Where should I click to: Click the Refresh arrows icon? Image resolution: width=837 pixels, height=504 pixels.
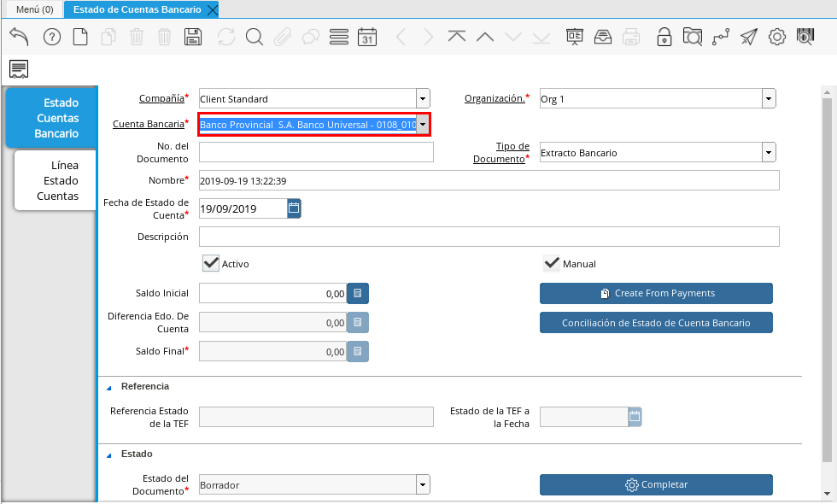pyautogui.click(x=226, y=37)
